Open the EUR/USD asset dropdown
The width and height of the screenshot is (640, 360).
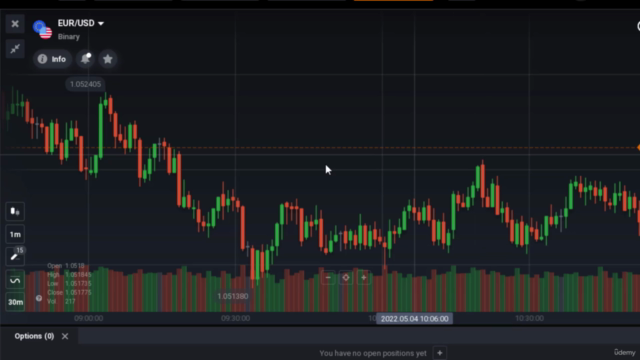click(x=81, y=23)
